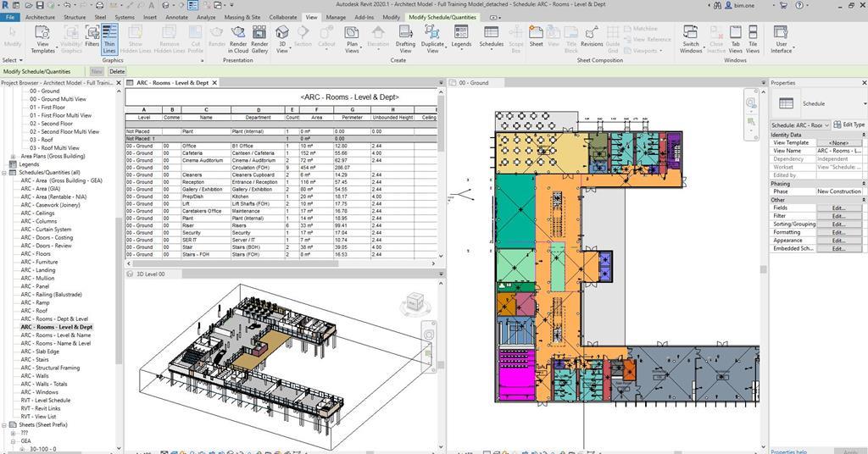
Task: Select the Tile Views tool
Action: tap(753, 38)
